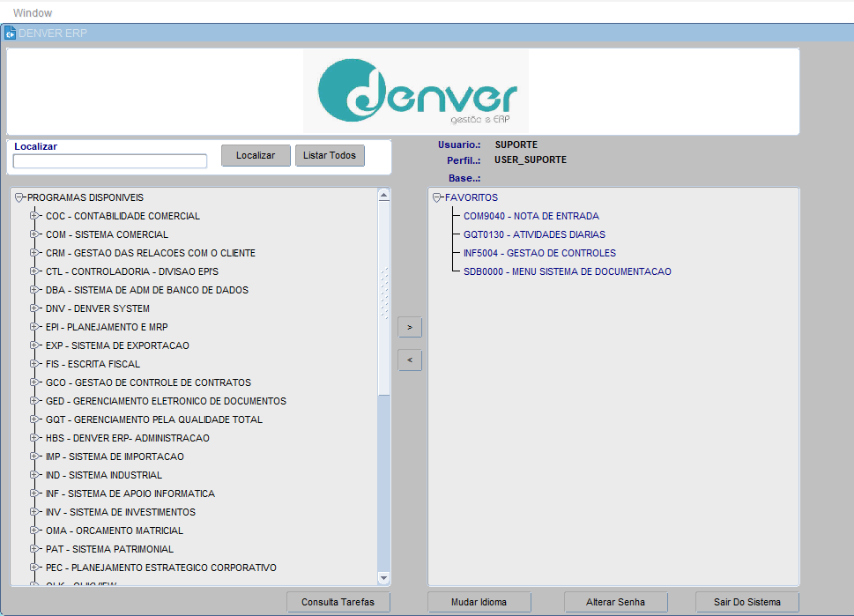Click Alterar Senha button

pyautogui.click(x=615, y=602)
